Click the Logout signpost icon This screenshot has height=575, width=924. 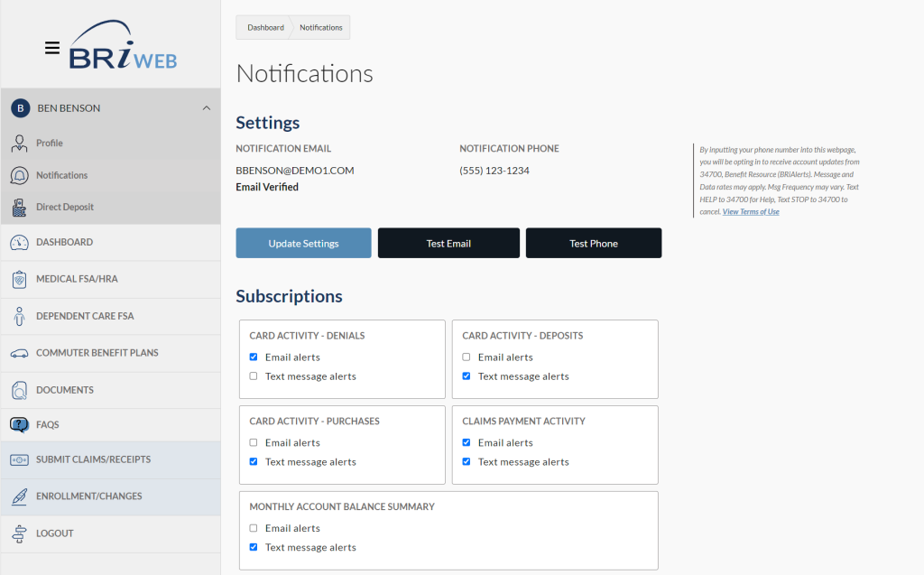tap(19, 533)
